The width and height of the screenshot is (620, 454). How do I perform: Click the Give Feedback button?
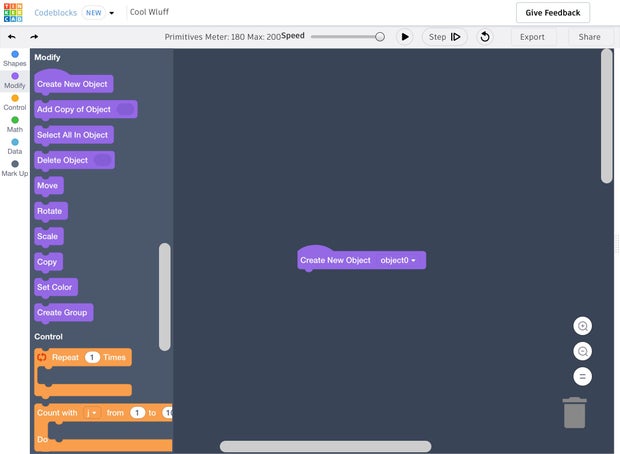click(553, 13)
